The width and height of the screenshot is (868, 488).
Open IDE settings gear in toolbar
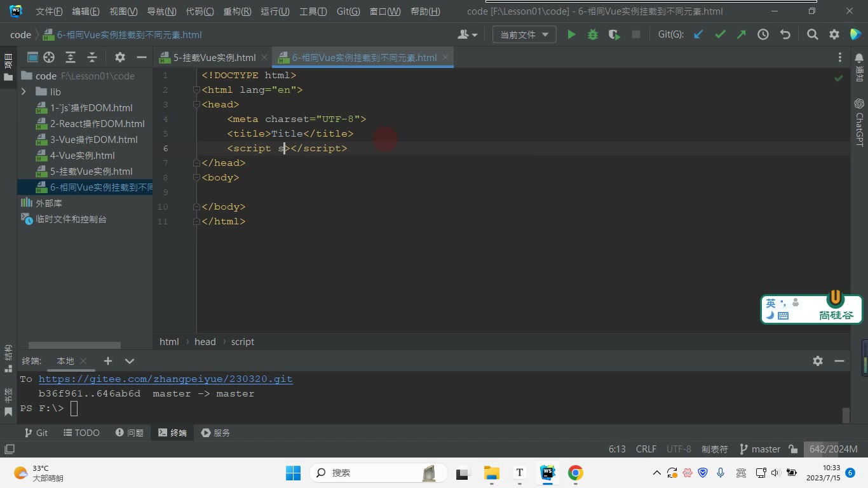pos(834,35)
